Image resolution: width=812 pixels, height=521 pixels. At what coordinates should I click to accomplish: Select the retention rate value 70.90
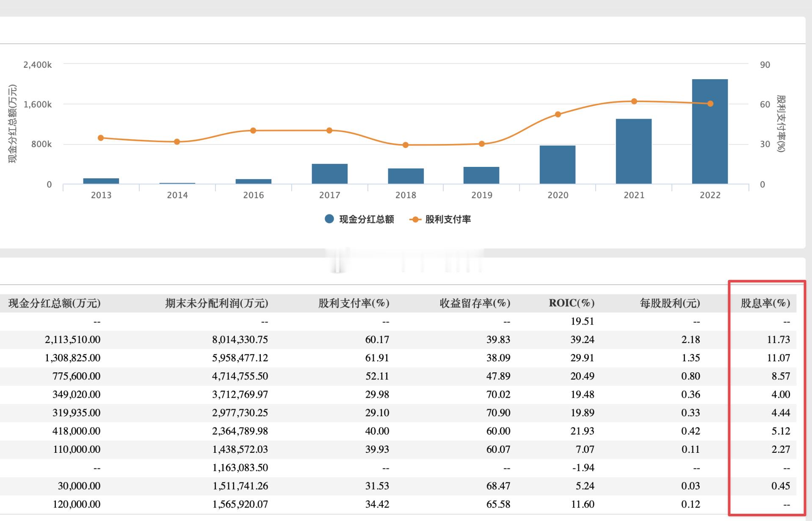pos(498,413)
